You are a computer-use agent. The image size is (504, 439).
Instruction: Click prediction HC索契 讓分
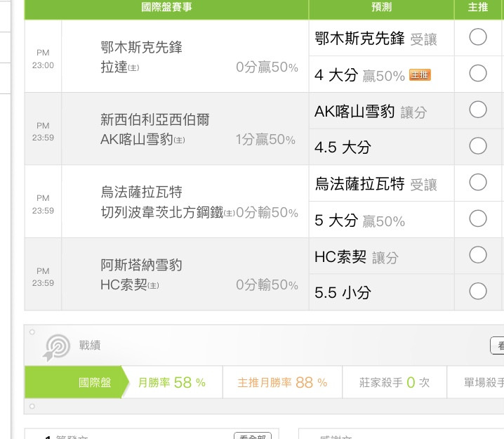357,257
